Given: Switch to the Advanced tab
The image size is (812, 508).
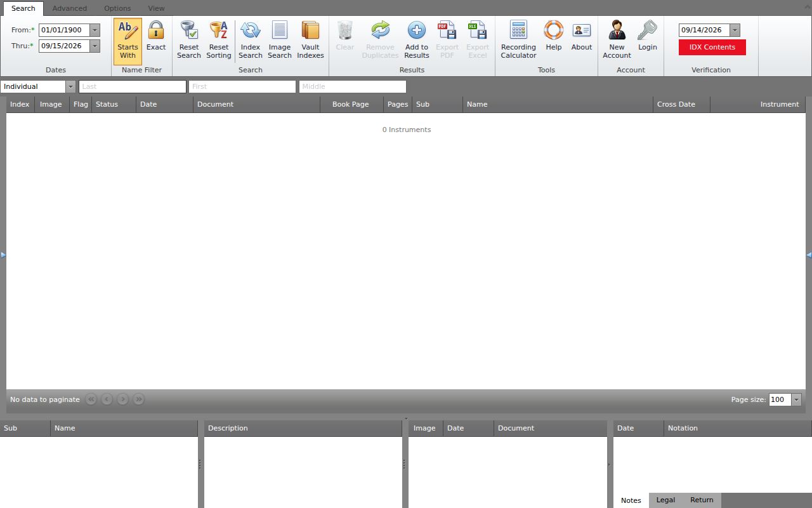Looking at the screenshot, I should [x=70, y=8].
